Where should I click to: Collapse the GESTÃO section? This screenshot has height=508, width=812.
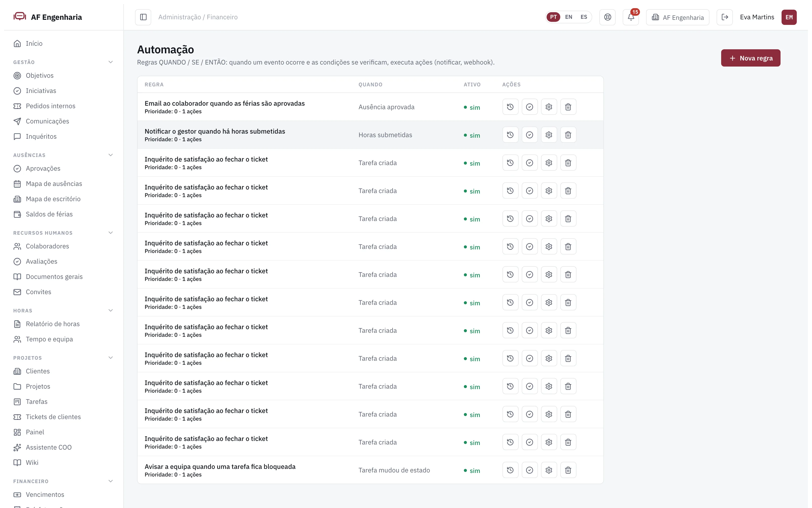pyautogui.click(x=111, y=62)
